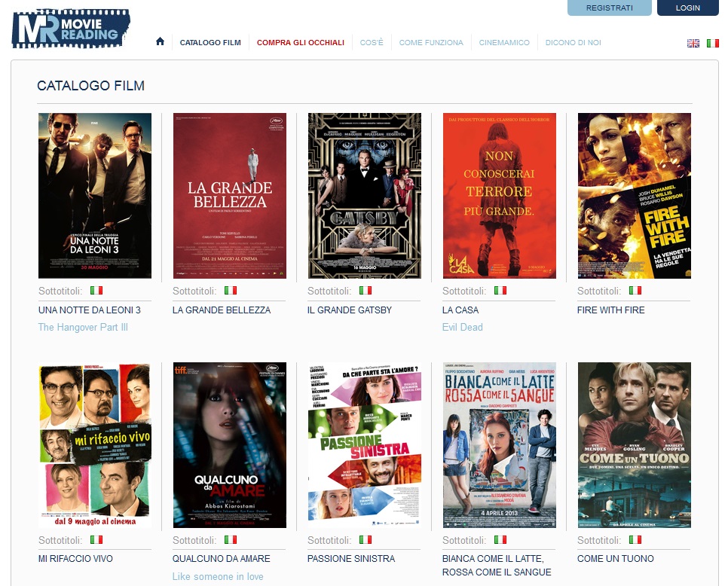Click subtitle flag under Qualcuno da Amare
Screen dimensions: 728x586
(231, 539)
